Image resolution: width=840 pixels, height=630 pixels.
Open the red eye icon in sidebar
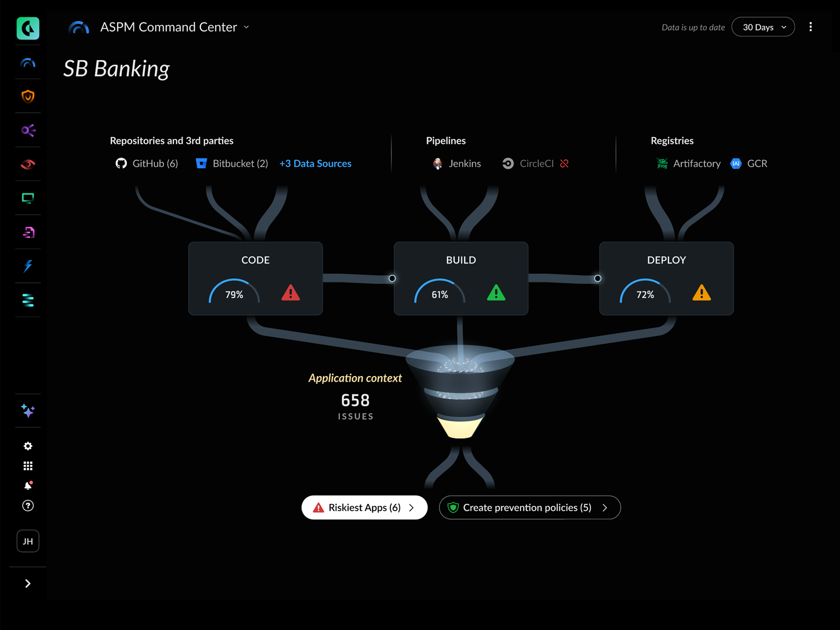(28, 164)
